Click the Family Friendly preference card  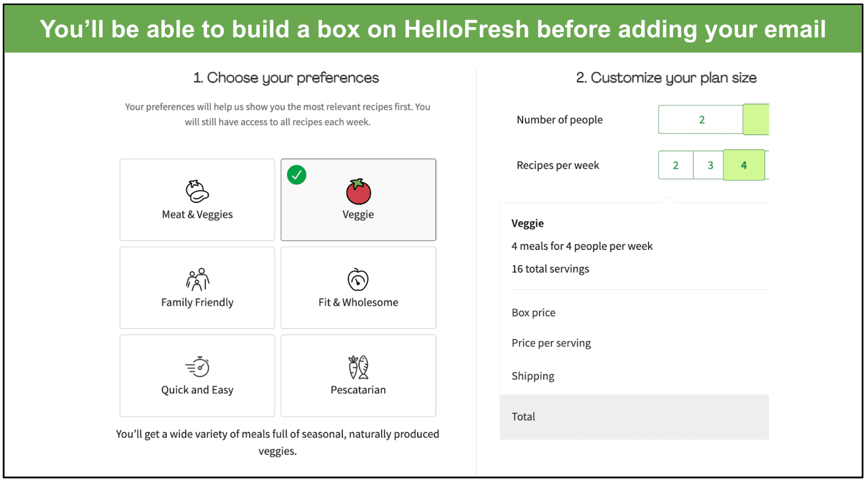197,288
